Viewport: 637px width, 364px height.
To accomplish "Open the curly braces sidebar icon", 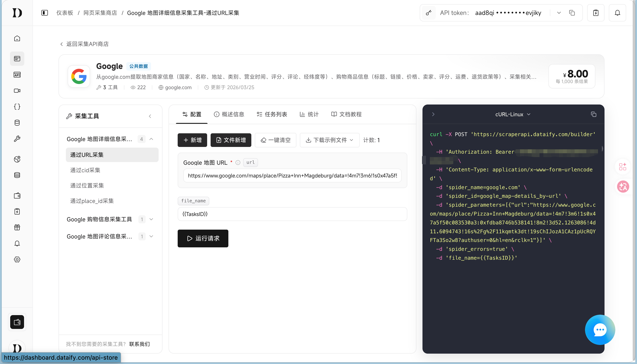I will pyautogui.click(x=17, y=107).
